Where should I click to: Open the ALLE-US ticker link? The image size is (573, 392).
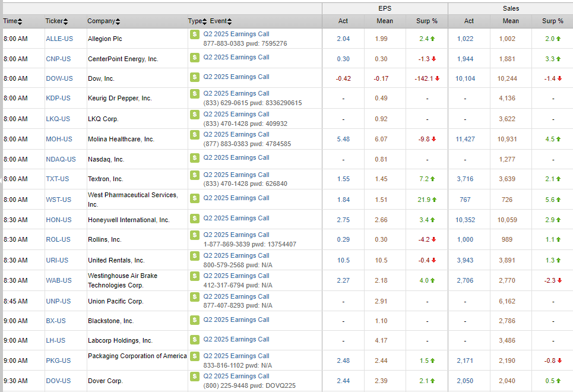pyautogui.click(x=59, y=39)
